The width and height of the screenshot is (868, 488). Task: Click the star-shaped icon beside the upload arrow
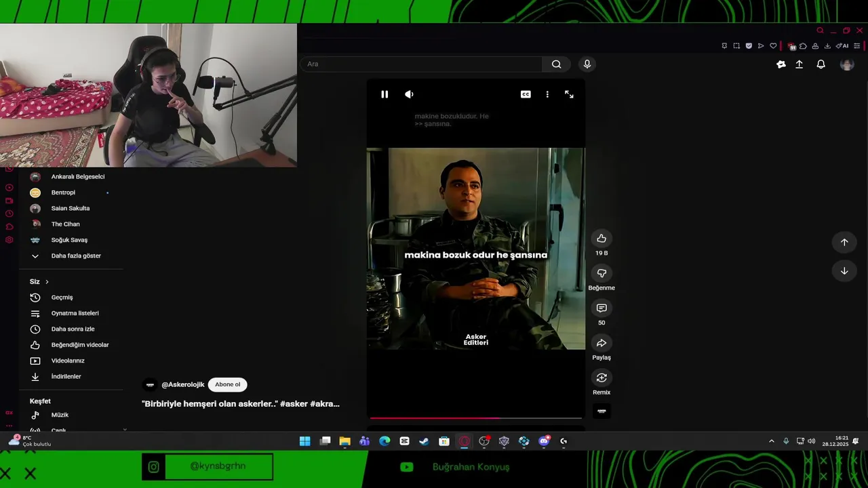(781, 64)
